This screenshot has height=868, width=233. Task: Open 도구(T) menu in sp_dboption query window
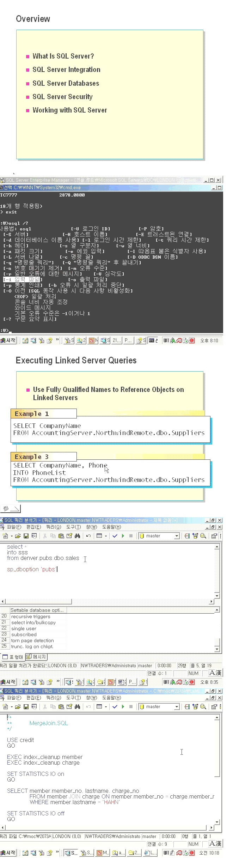(x=73, y=527)
